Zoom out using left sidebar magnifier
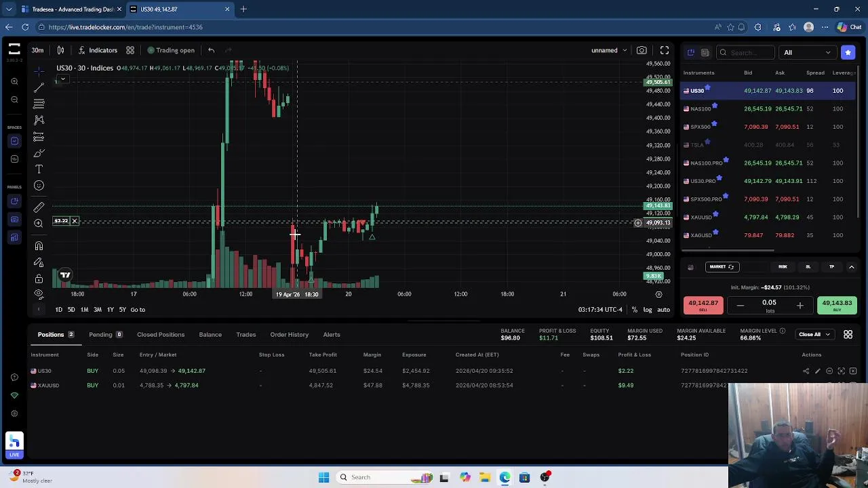This screenshot has width=868, height=488. 14,100
